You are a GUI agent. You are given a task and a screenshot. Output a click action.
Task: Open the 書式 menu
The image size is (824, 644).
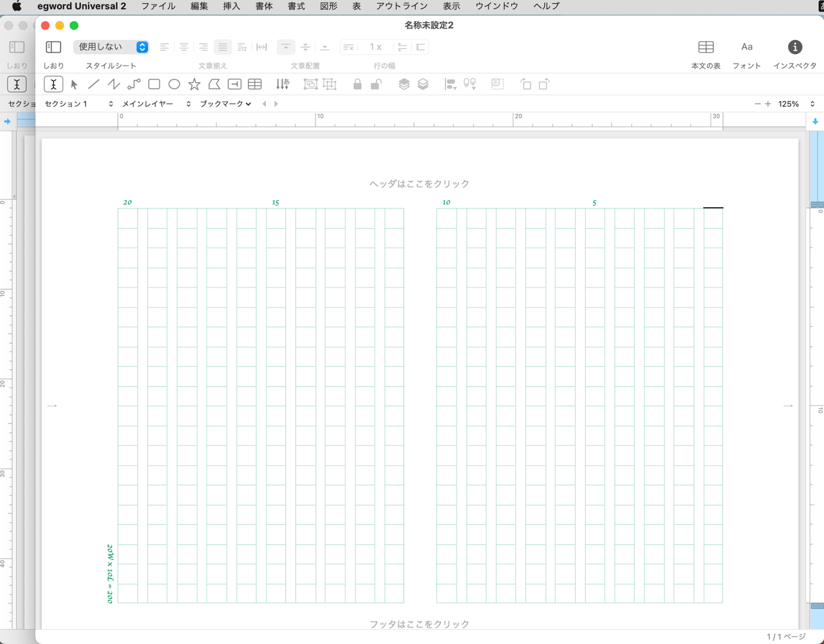point(296,6)
